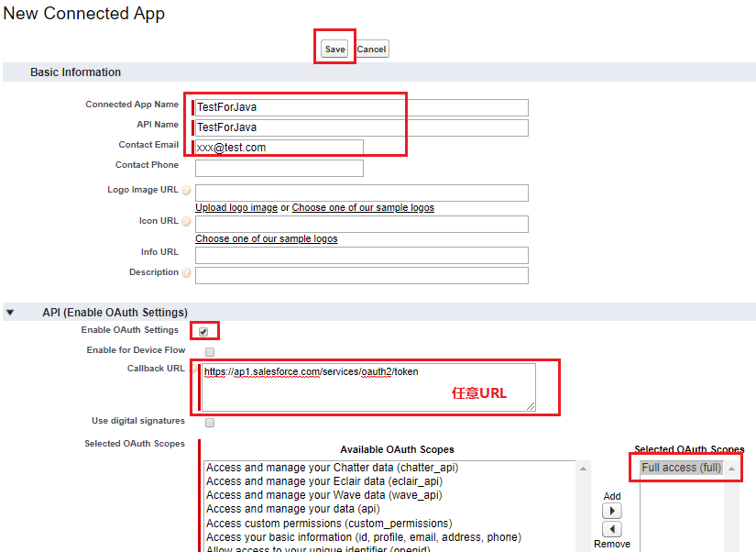Click Selected OAuth Scopes scroll up arrow
Image resolution: width=756 pixels, height=552 pixels.
click(x=731, y=469)
